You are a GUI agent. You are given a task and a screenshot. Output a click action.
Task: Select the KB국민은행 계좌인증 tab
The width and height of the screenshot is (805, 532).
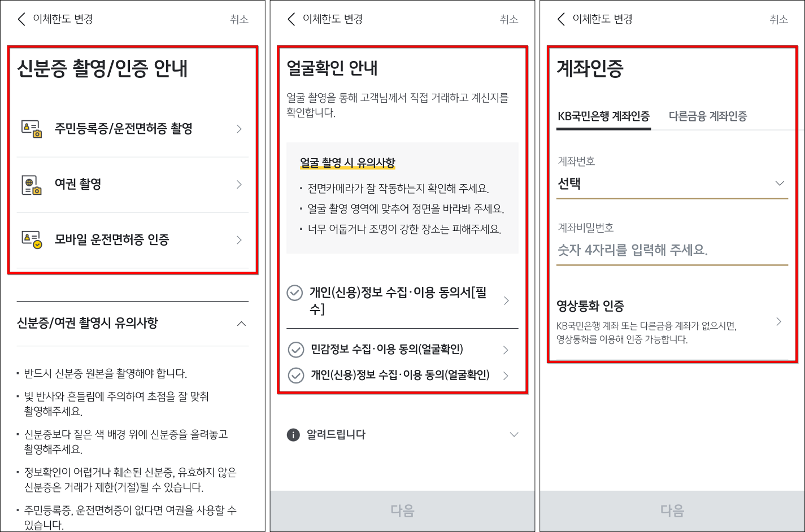click(603, 116)
